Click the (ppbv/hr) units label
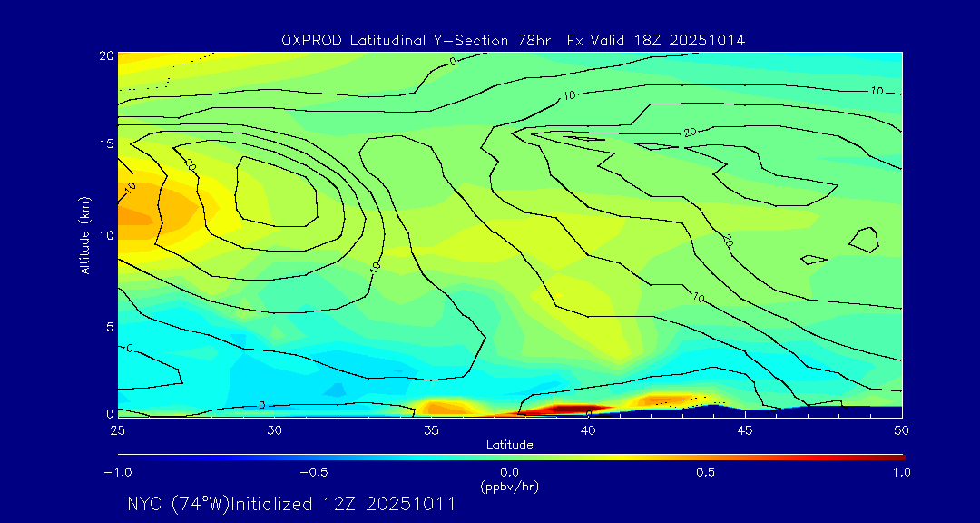Viewport: 980px width, 523px height. click(x=509, y=486)
